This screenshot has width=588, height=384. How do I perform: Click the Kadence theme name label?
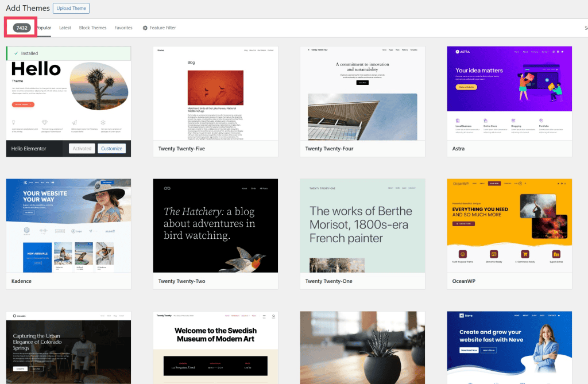(21, 281)
